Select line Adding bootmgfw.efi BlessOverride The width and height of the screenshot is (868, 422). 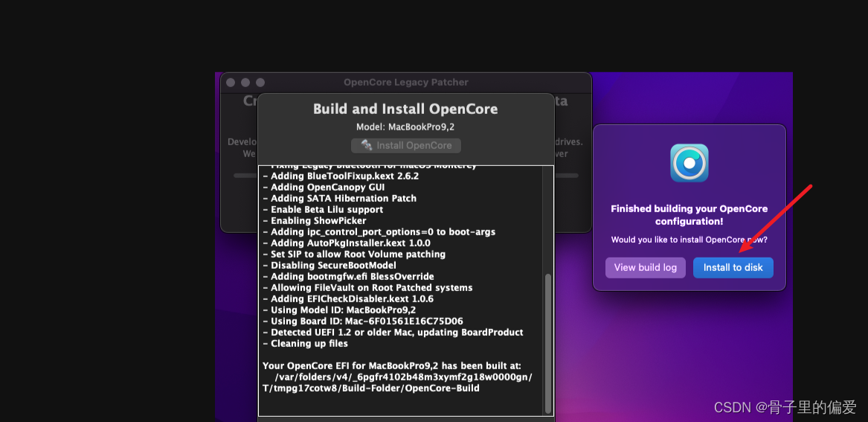point(348,276)
